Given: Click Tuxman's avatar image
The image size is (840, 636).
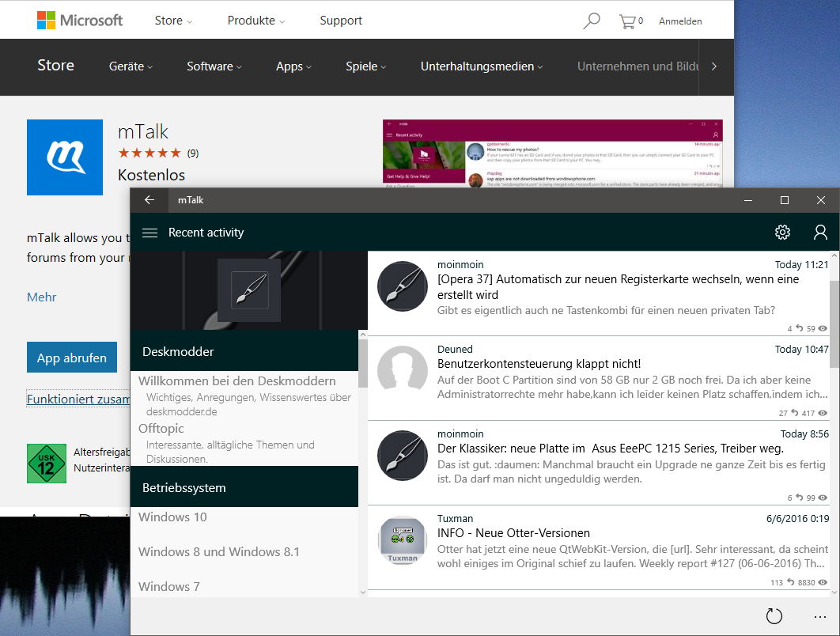Looking at the screenshot, I should (403, 540).
